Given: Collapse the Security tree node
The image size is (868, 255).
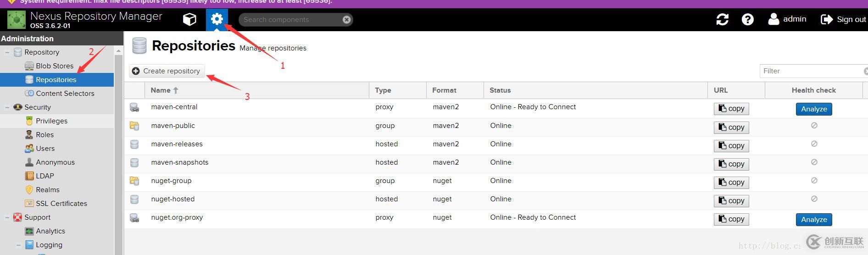Looking at the screenshot, I should [x=7, y=107].
